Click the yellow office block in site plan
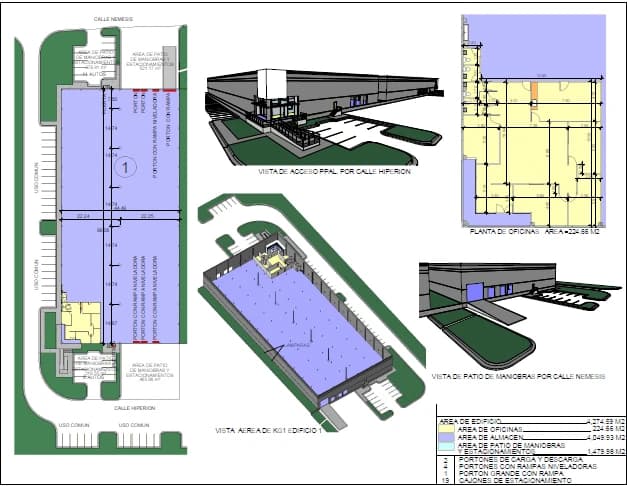 coord(79,322)
